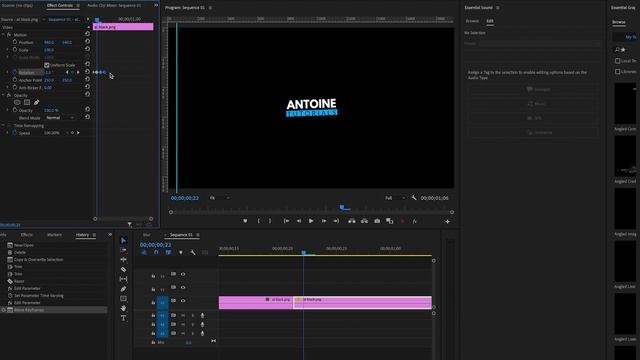Click the Lift button
Screen dimensions: 640x360
(352, 221)
